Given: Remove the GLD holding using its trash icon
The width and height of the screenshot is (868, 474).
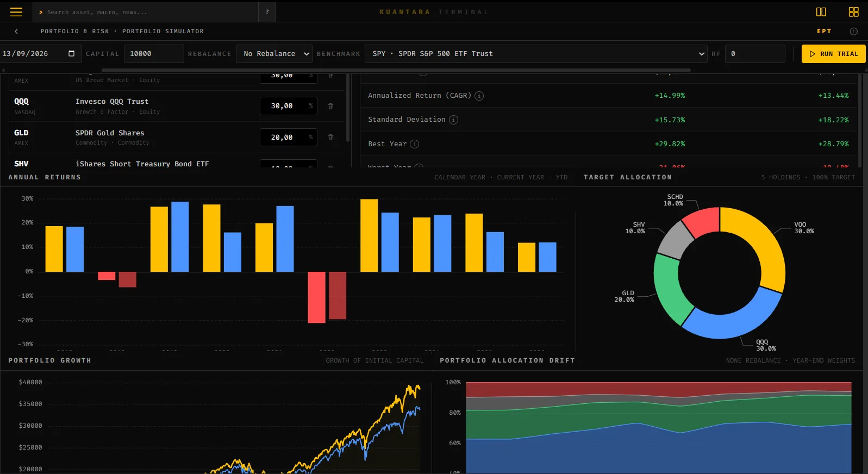Looking at the screenshot, I should pos(330,138).
